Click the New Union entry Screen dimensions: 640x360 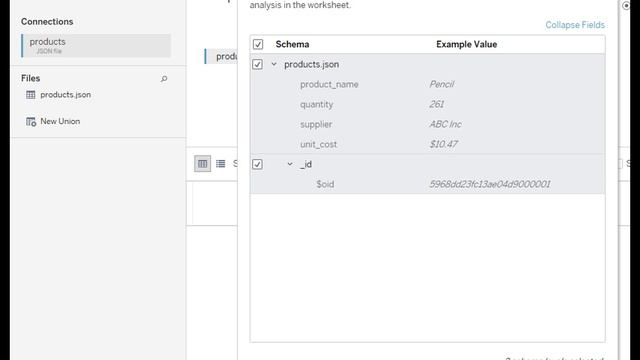click(x=60, y=122)
